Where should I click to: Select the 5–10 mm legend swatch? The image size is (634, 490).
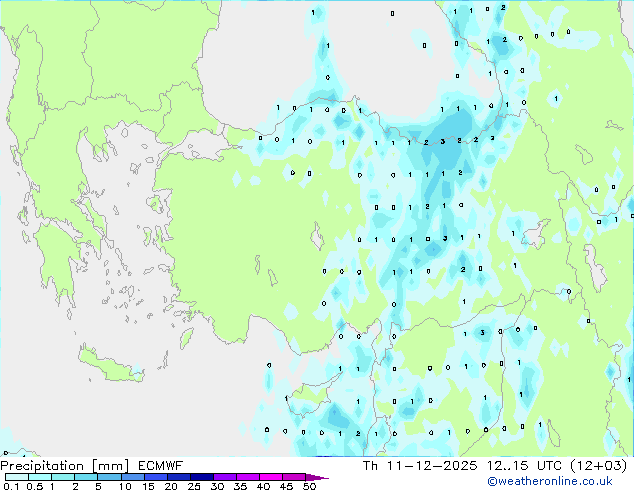(109, 477)
